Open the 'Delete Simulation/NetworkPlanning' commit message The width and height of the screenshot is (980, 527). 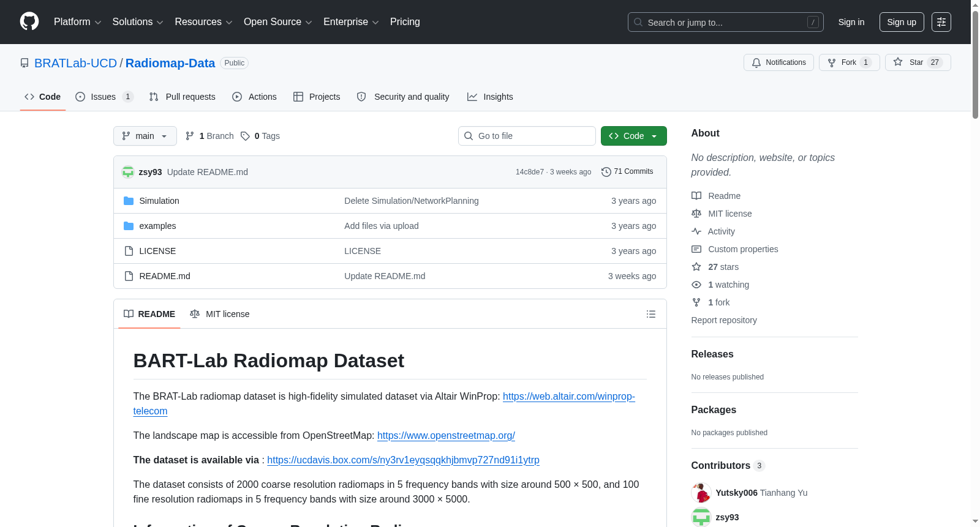[412, 201]
